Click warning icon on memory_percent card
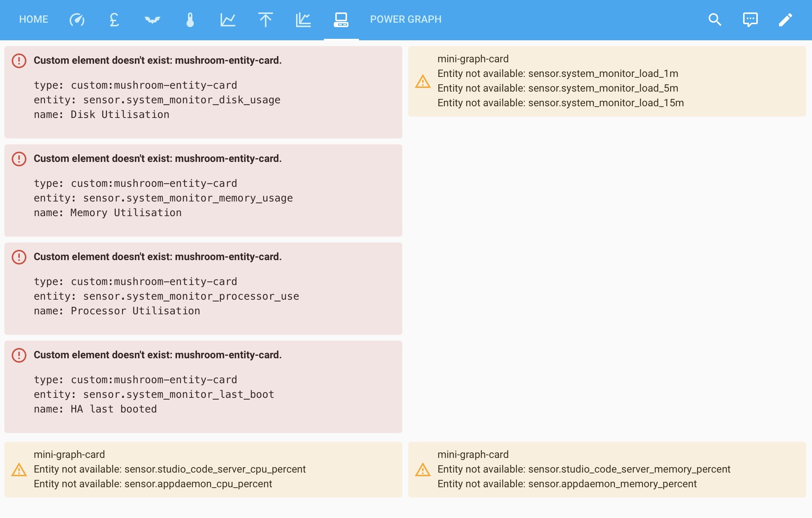The width and height of the screenshot is (812, 518). click(423, 469)
